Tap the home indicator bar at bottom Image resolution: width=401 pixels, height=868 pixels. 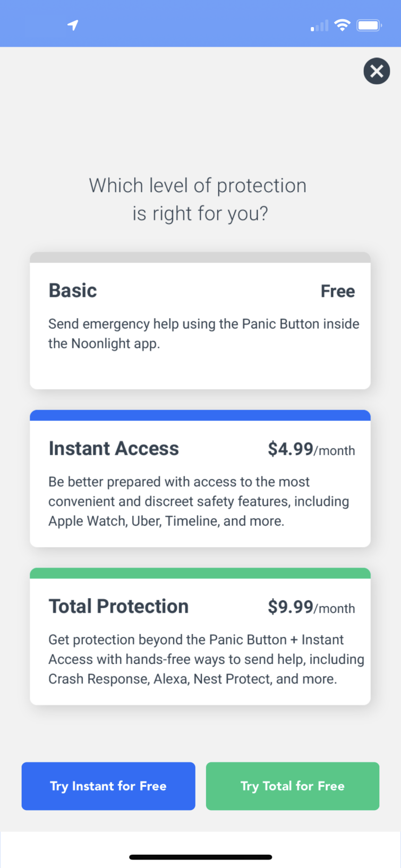[201, 857]
